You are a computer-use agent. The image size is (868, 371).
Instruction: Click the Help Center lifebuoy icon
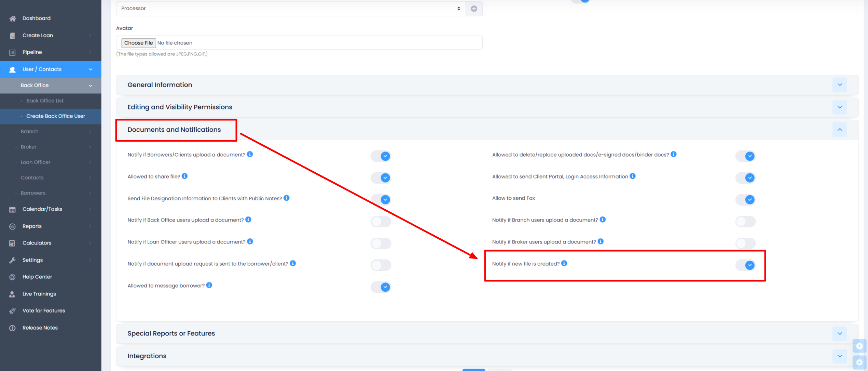(x=13, y=277)
